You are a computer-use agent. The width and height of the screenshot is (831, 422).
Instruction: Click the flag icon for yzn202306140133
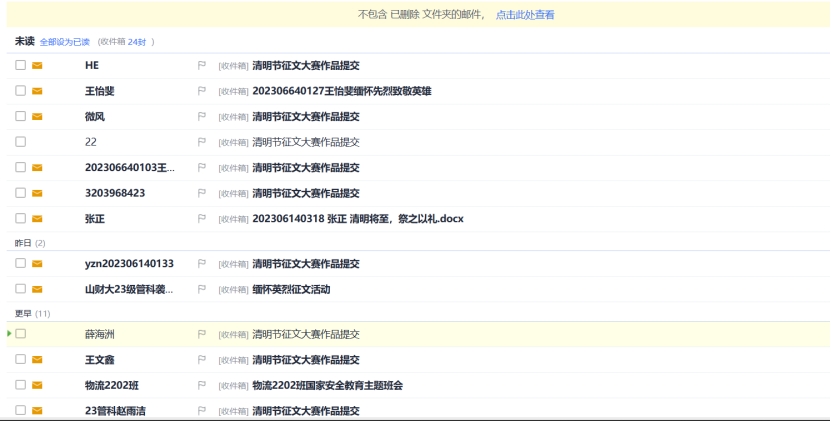point(202,264)
